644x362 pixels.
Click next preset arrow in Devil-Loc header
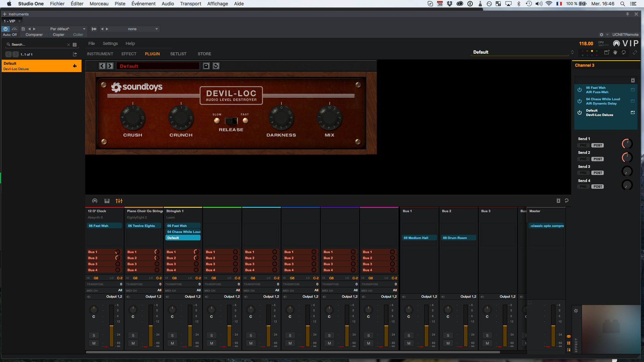click(x=110, y=66)
